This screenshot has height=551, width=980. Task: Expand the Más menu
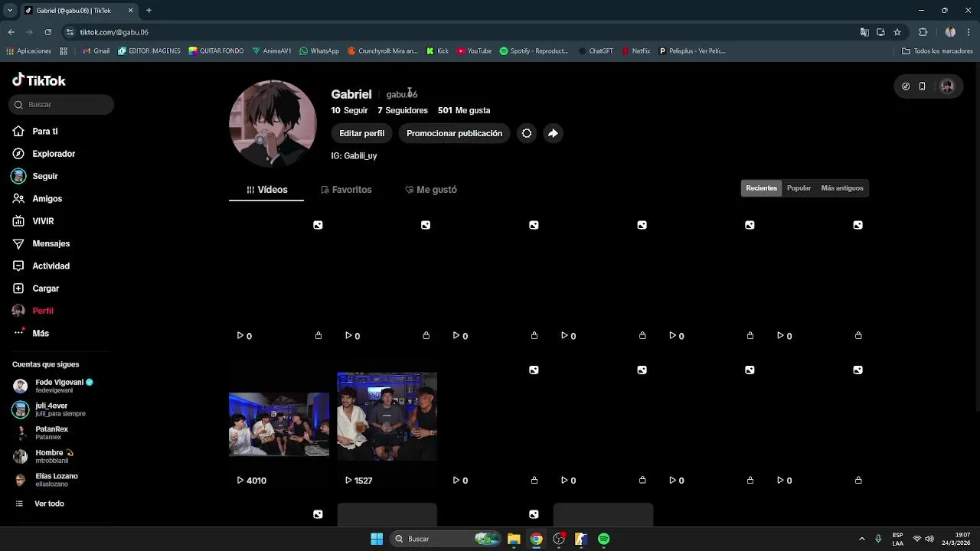tap(31, 334)
